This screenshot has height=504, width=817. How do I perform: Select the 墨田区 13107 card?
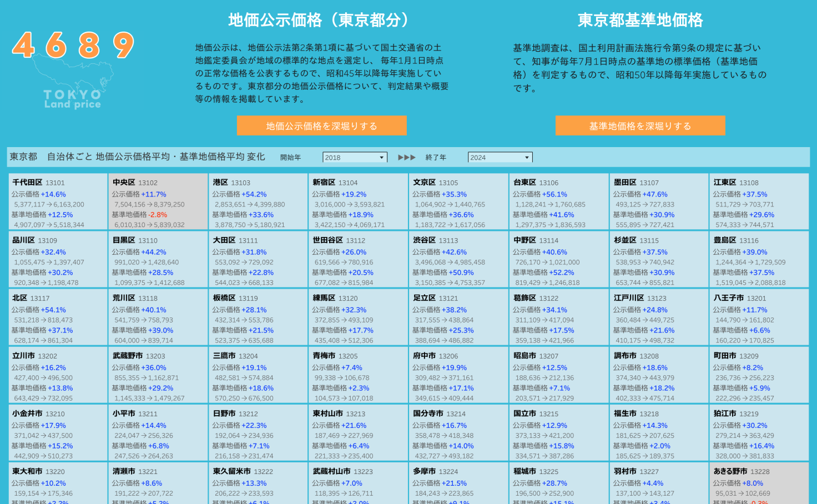[x=659, y=201]
